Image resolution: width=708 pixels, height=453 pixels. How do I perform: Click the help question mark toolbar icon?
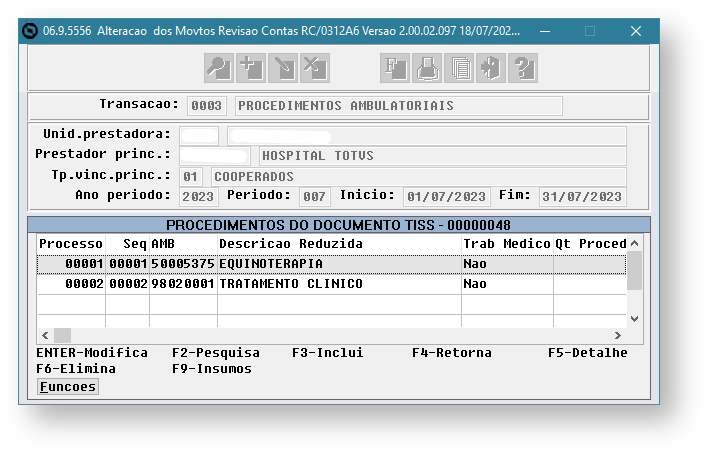pos(523,68)
